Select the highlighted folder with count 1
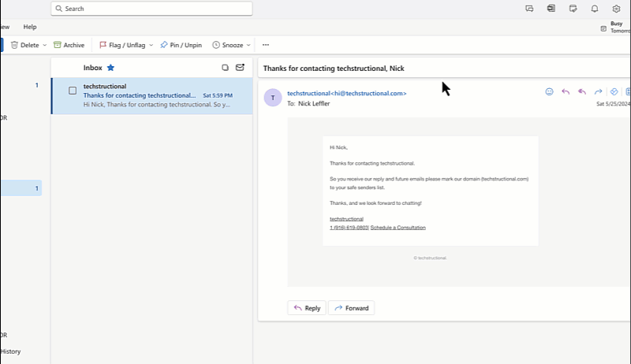The width and height of the screenshot is (631, 364). coord(21,188)
